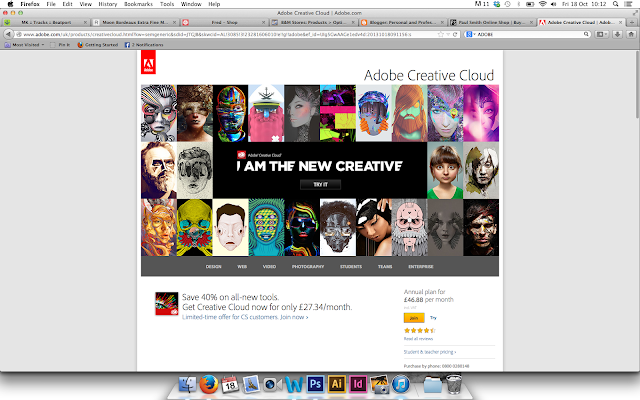The height and width of the screenshot is (400, 640).
Task: Open the ENTERPRISE section link
Action: (x=421, y=267)
